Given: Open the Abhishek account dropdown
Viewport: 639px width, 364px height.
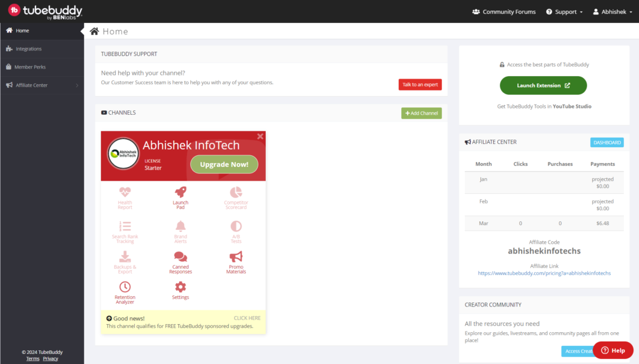Looking at the screenshot, I should [613, 12].
